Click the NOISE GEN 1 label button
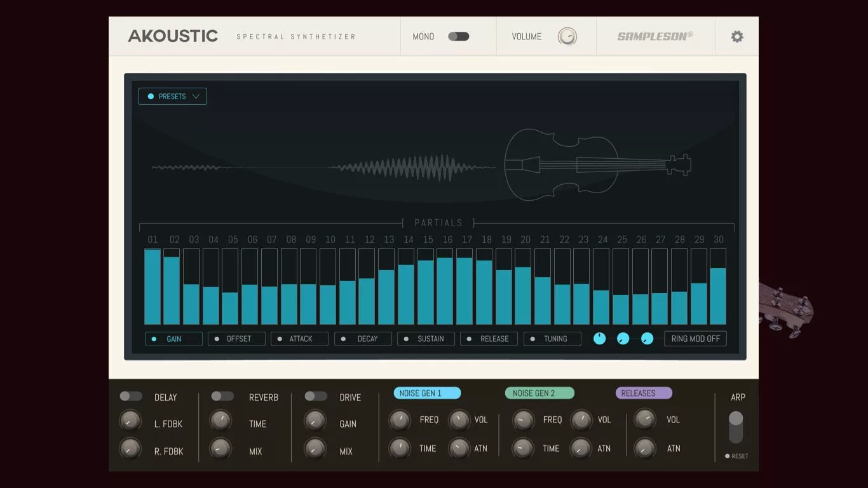This screenshot has width=868, height=488. [x=427, y=393]
